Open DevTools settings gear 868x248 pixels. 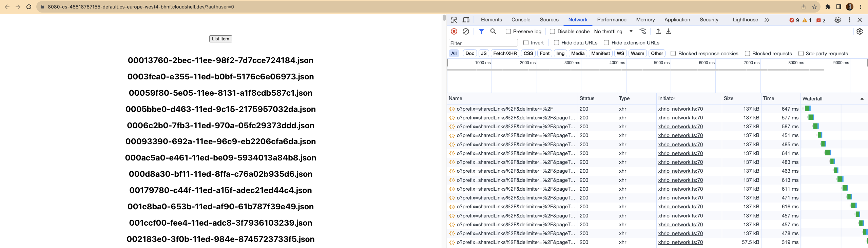[x=837, y=20]
